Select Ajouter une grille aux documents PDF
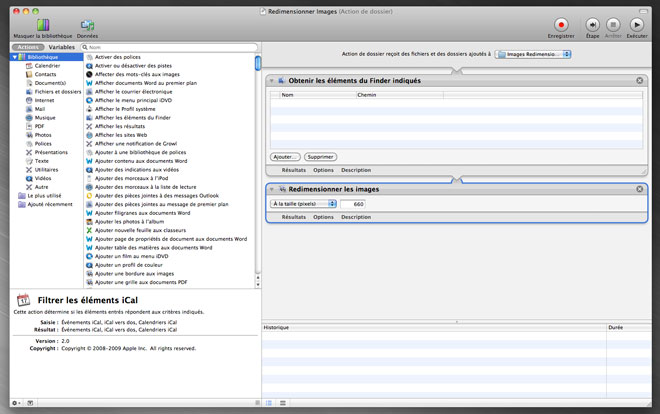Image resolution: width=660 pixels, height=414 pixels. click(141, 282)
